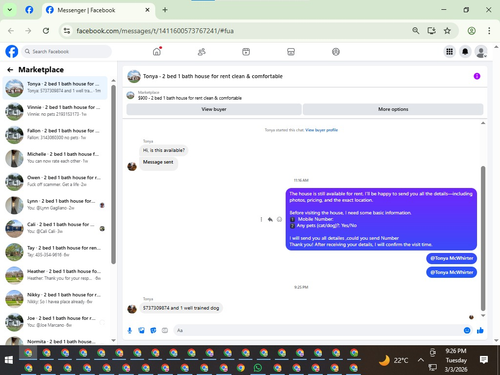Click the chat scrollbar down arrow
The height and width of the screenshot is (375, 500).
[483, 315]
